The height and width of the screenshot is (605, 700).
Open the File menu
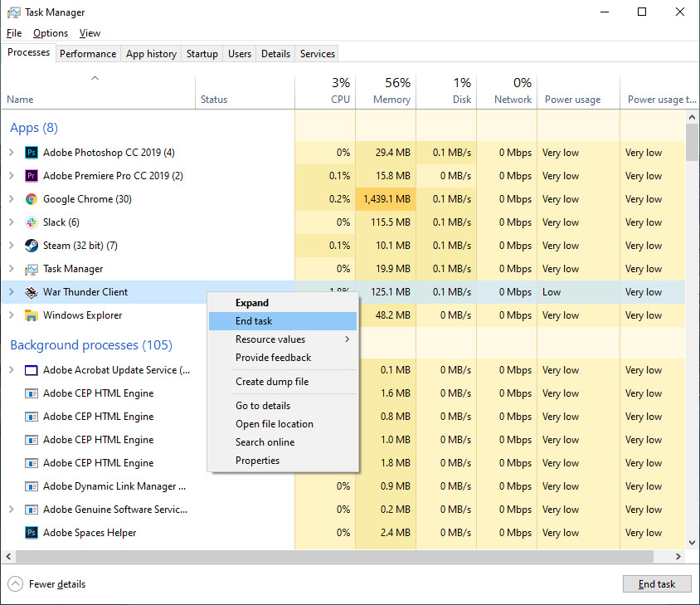point(14,33)
